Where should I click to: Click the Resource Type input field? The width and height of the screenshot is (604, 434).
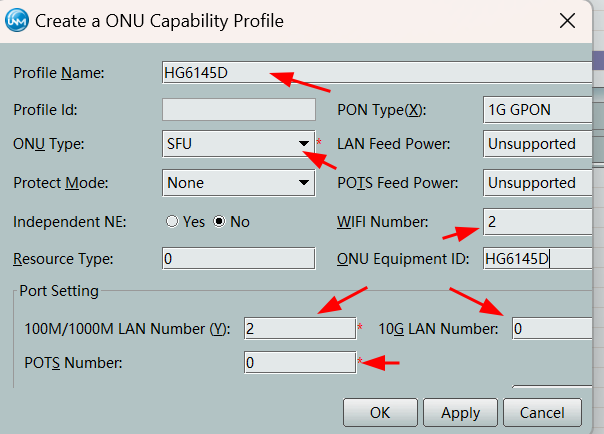point(239,258)
